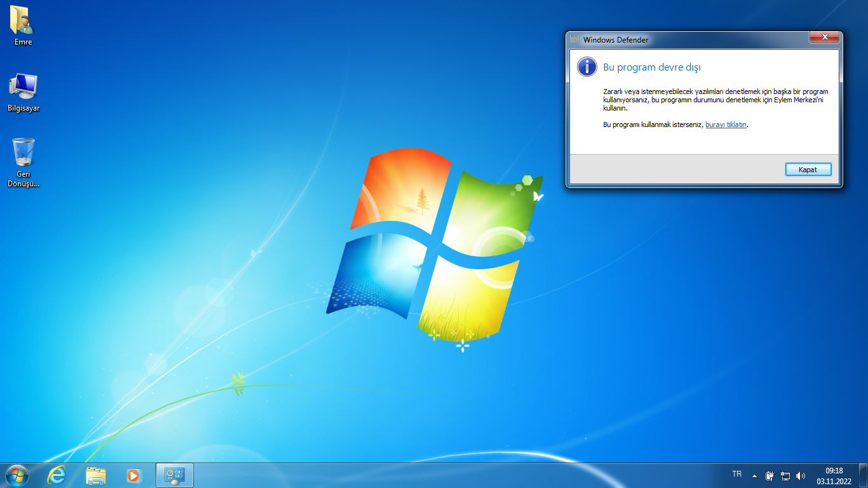Click the Windows Defender title bar icon
The width and height of the screenshot is (868, 488).
[574, 39]
